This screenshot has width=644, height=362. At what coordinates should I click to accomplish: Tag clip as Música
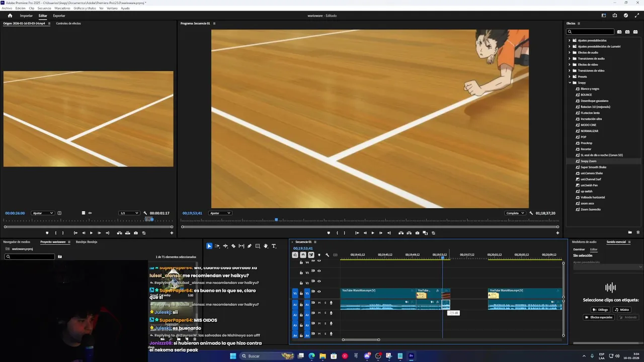pyautogui.click(x=622, y=310)
